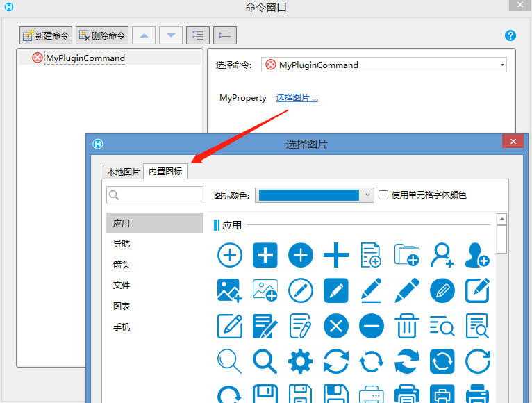The width and height of the screenshot is (532, 403).
Task: Click the icon list scrollbar thumb
Action: point(502,239)
